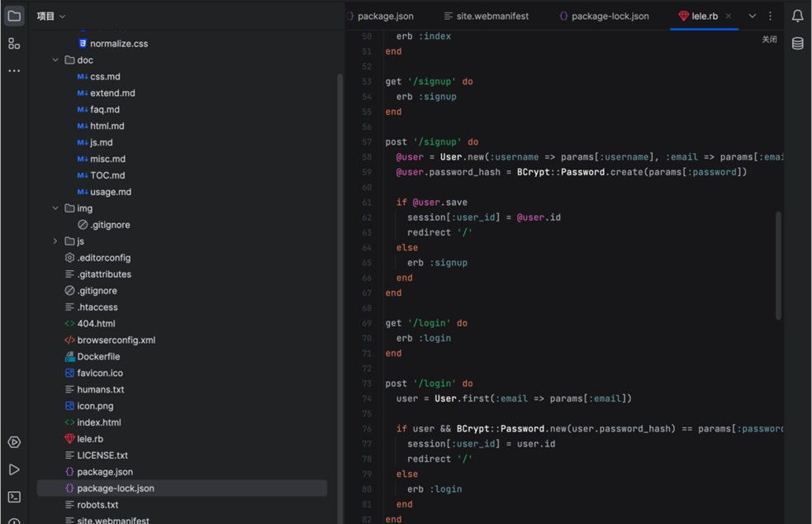This screenshot has width=812, height=524.
Task: Open html.md in the doc folder
Action: [x=107, y=126]
